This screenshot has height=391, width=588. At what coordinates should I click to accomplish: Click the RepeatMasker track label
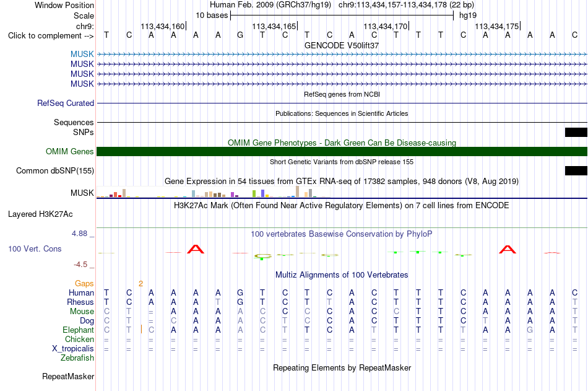click(x=68, y=376)
